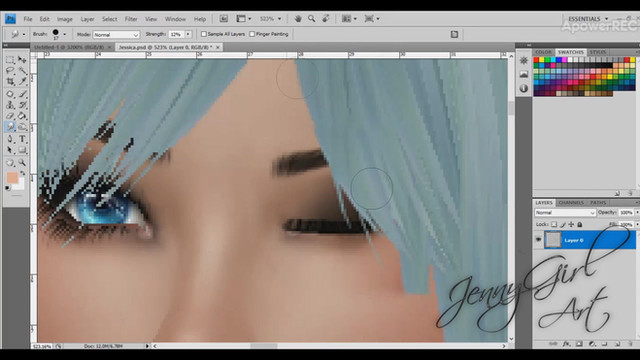Select the Pen tool

click(x=10, y=139)
